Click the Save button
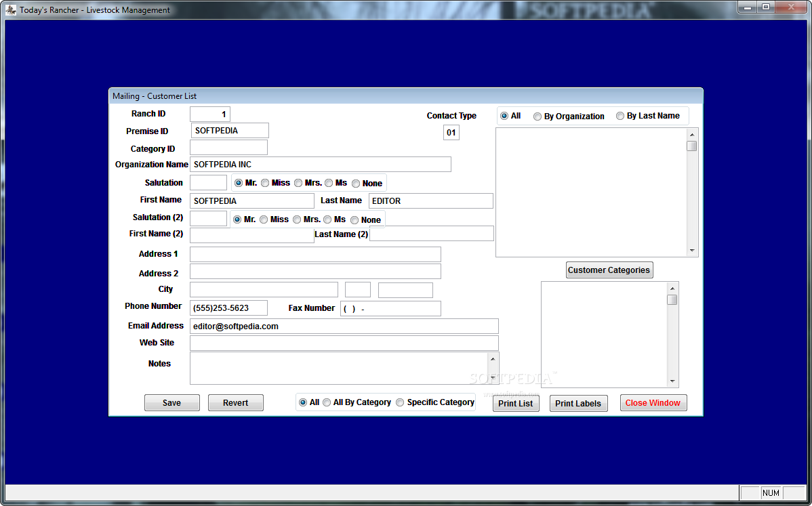This screenshot has width=812, height=506. tap(172, 403)
